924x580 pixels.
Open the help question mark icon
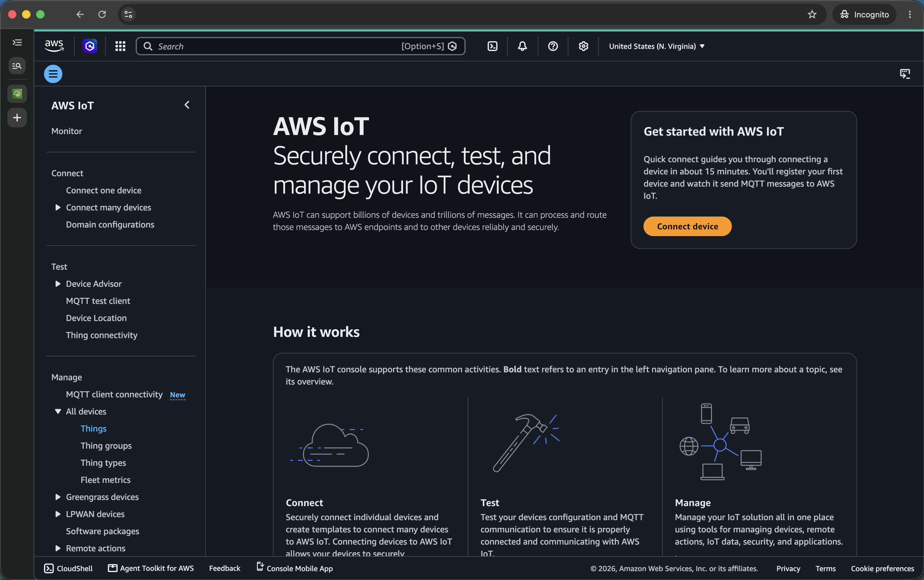tap(552, 46)
